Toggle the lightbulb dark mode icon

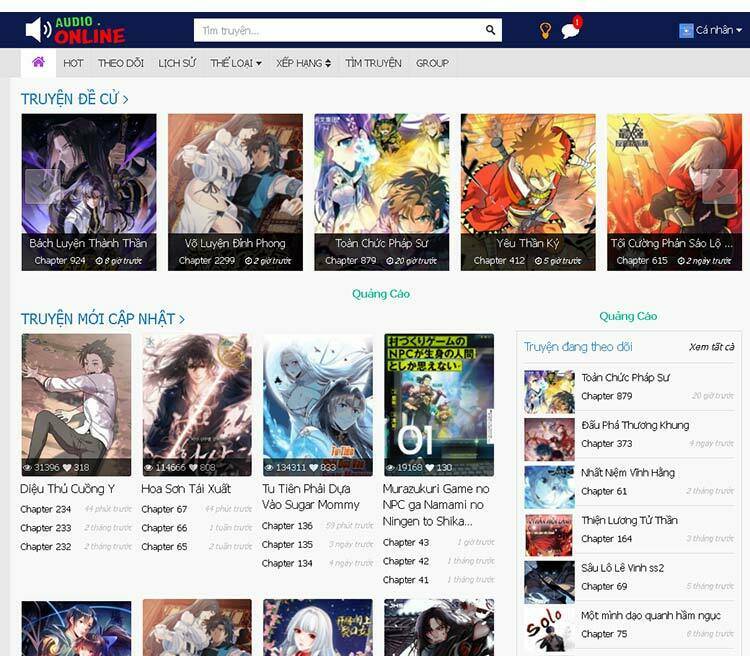coord(545,30)
